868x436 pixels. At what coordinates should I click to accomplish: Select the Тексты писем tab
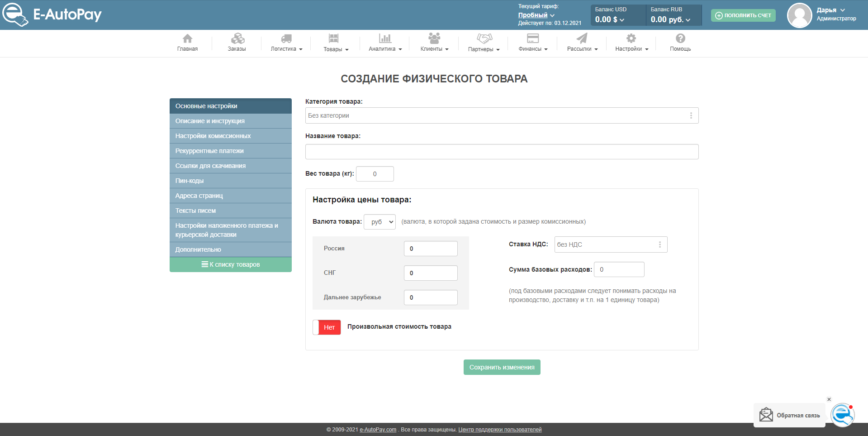tap(231, 211)
